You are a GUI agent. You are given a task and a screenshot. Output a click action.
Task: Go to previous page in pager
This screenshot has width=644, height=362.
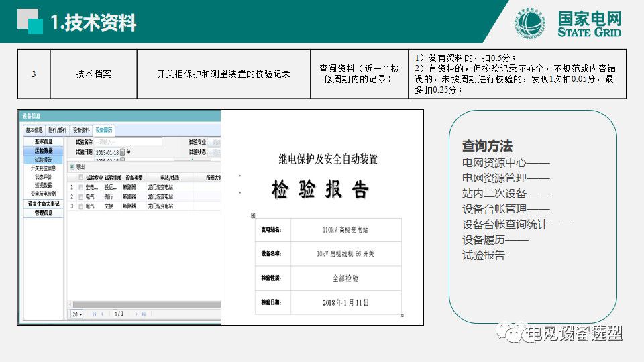(x=103, y=314)
